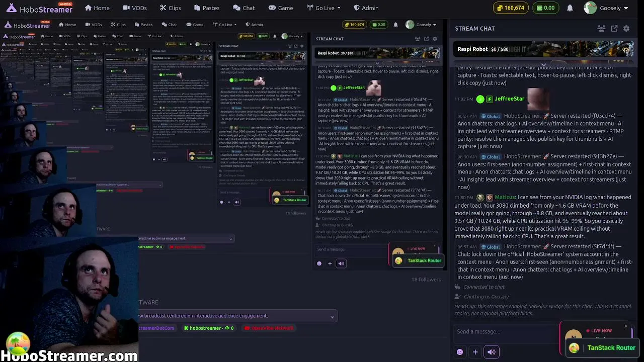The height and width of the screenshot is (362, 644).
Task: Click the 'Server restarted (5f7df4f)' message
Action: click(544, 262)
